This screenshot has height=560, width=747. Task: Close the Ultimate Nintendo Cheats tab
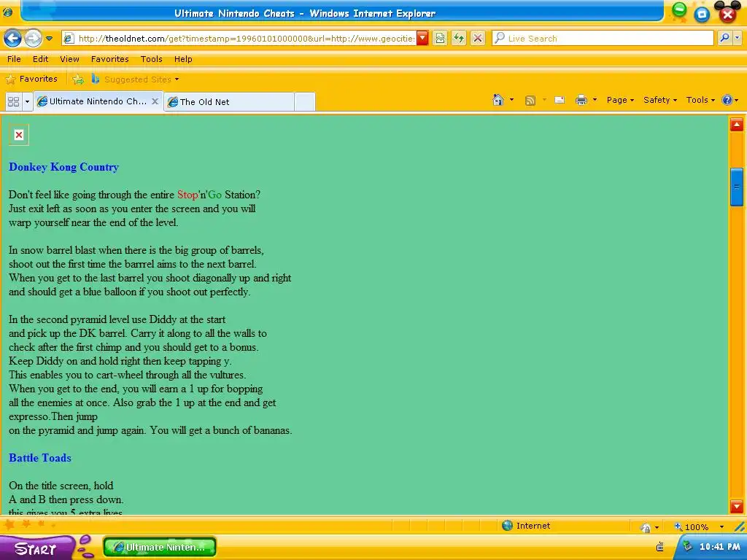pyautogui.click(x=155, y=101)
